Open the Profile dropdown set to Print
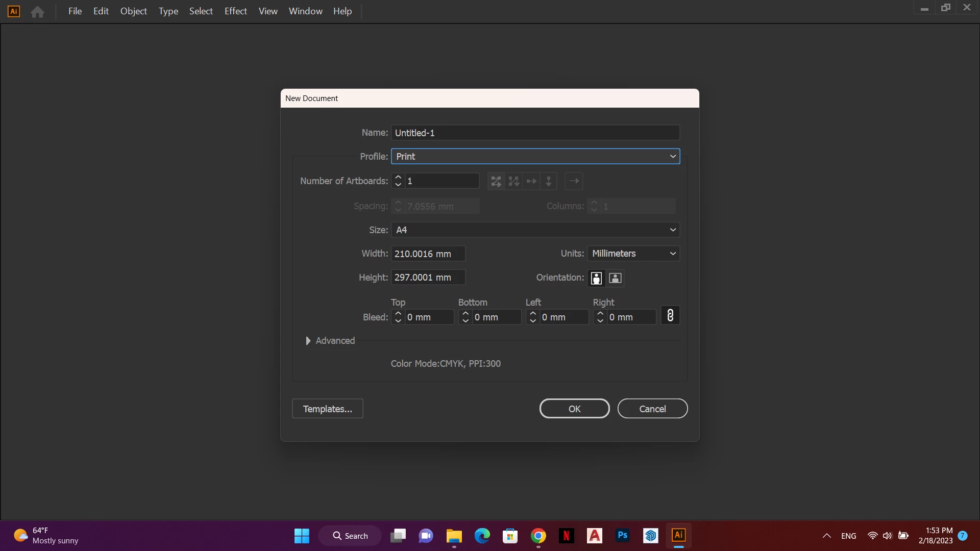The width and height of the screenshot is (980, 551). 535,157
